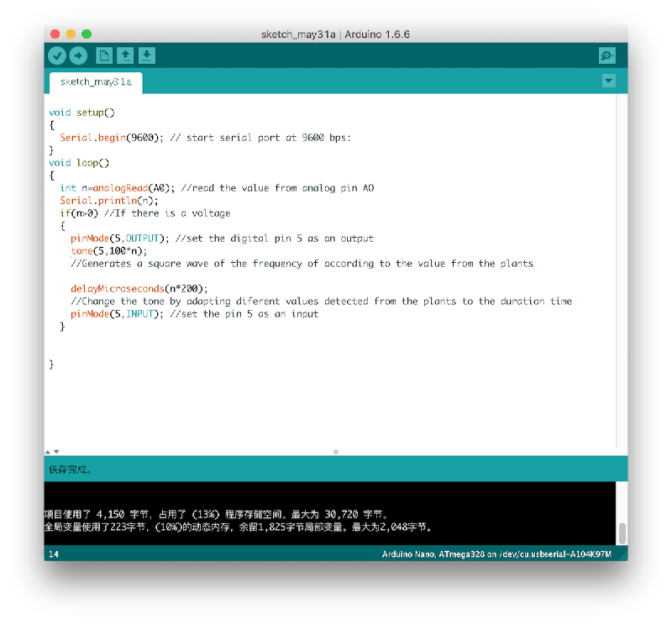
Task: Click the code editor vertical scrollbar
Action: (x=622, y=269)
